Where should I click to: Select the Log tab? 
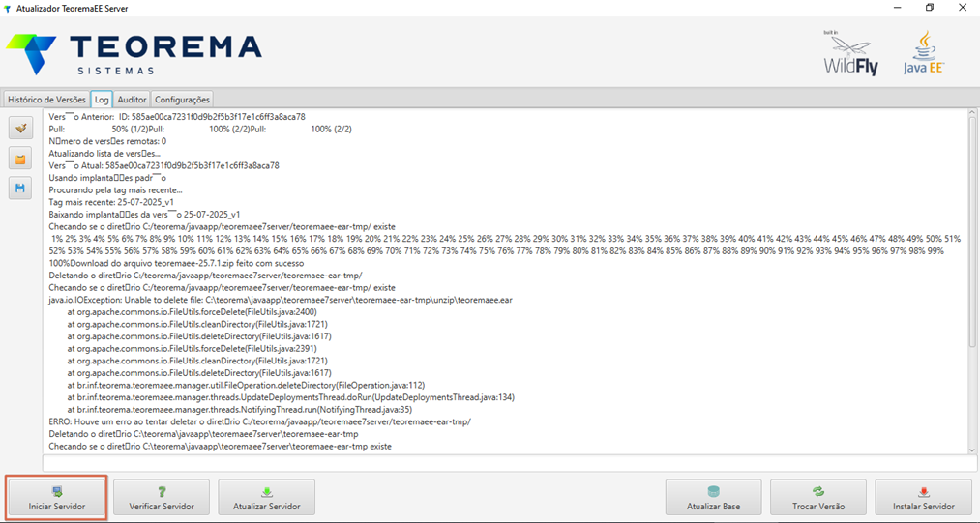102,100
